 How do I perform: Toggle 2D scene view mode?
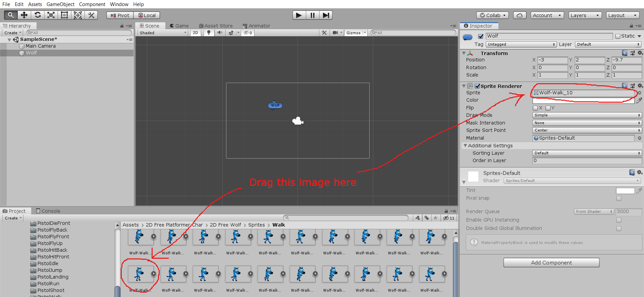click(x=195, y=33)
